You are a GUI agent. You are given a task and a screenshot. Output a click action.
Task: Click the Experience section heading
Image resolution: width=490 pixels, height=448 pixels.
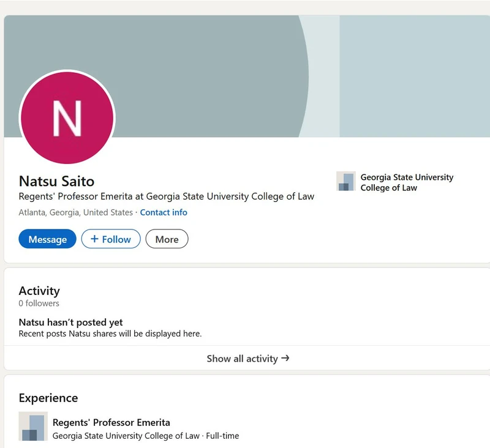coord(48,398)
